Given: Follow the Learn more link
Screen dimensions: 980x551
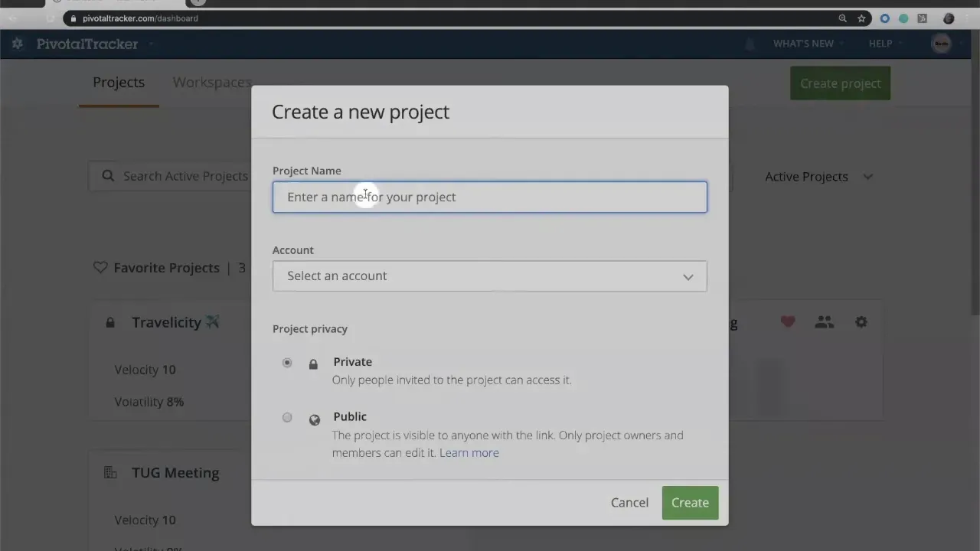Looking at the screenshot, I should pyautogui.click(x=469, y=452).
